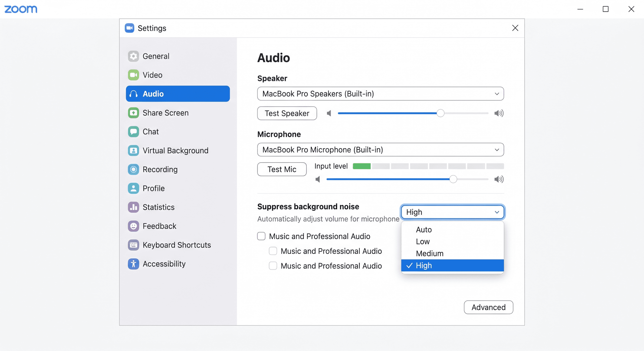Open Profile settings
The height and width of the screenshot is (351, 644).
click(178, 188)
